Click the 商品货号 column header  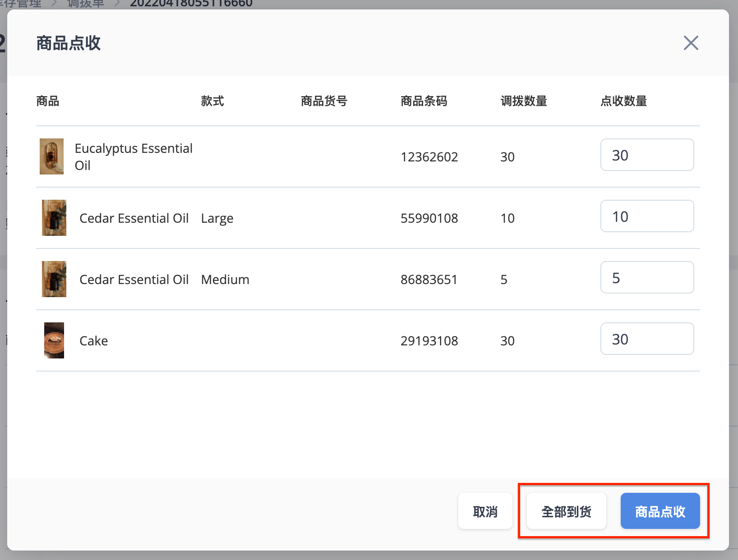(324, 101)
